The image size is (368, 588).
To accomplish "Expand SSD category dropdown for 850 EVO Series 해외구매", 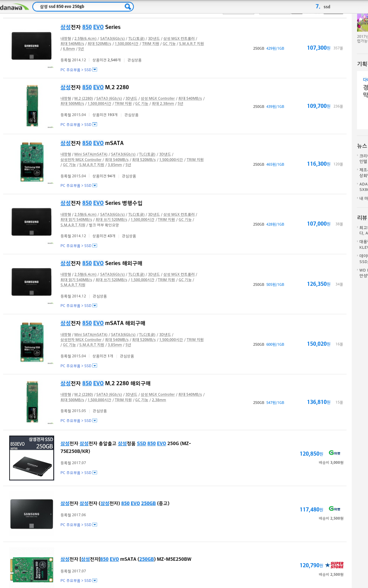I will tap(95, 306).
